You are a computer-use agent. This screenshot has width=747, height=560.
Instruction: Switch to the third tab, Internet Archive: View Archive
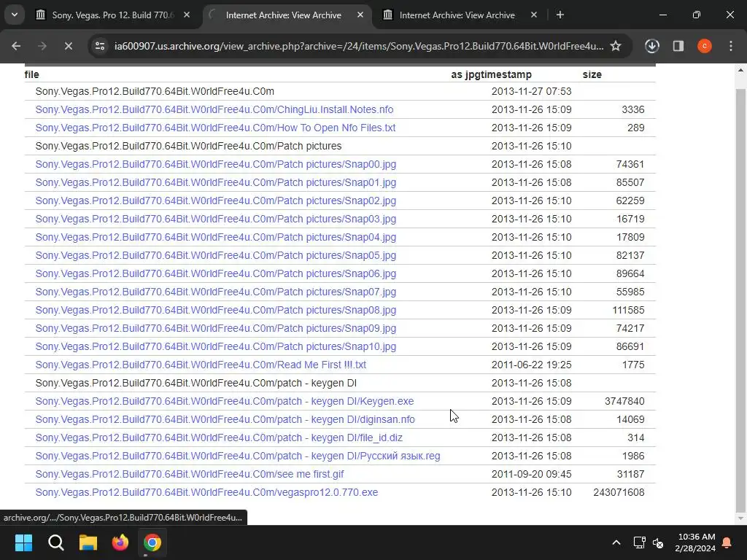point(457,15)
